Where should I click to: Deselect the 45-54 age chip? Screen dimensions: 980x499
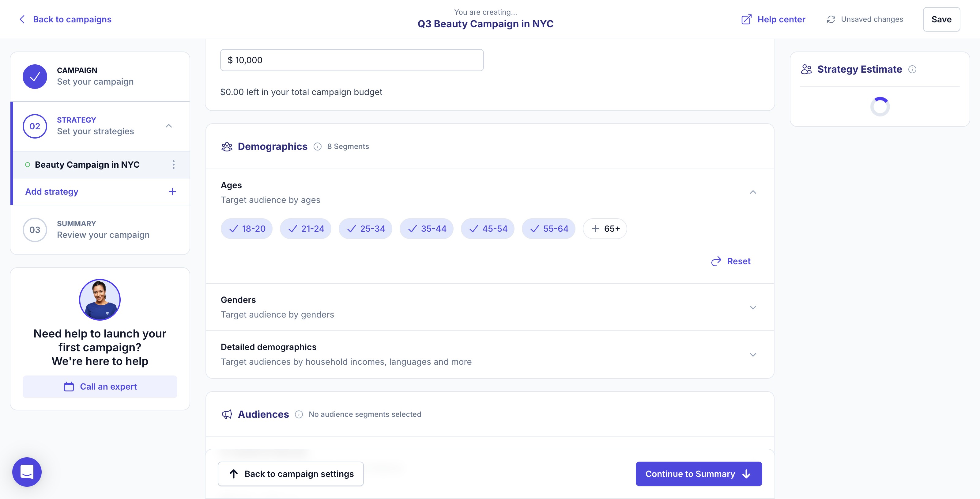click(x=488, y=229)
